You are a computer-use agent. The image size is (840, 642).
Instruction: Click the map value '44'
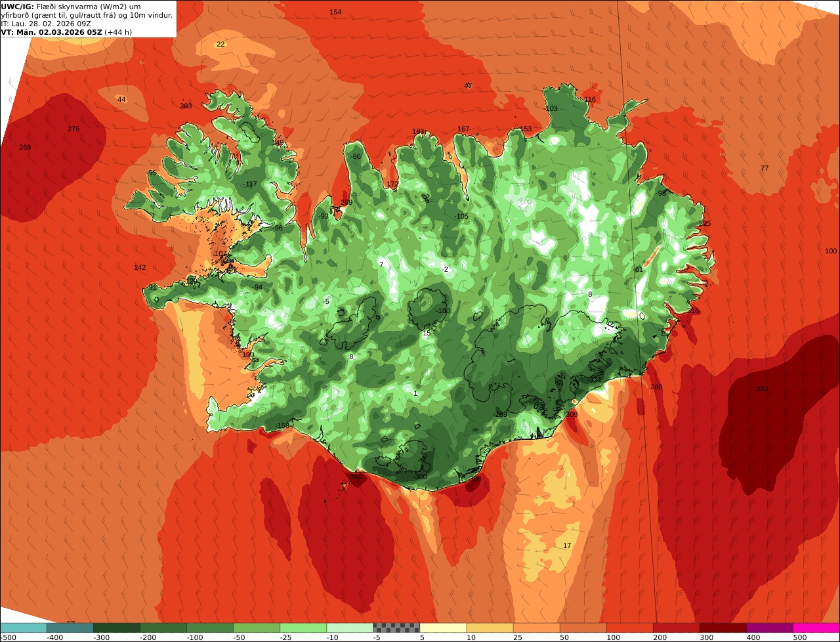[121, 99]
